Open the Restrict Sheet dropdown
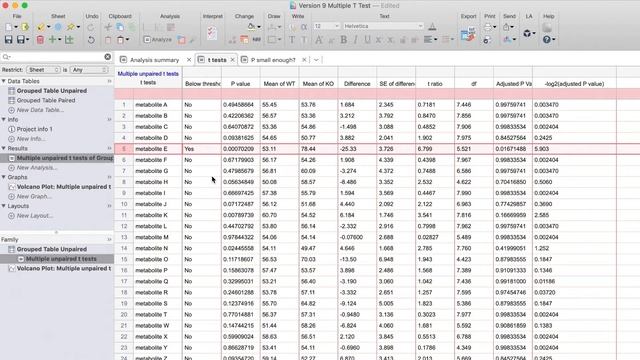 pyautogui.click(x=43, y=70)
